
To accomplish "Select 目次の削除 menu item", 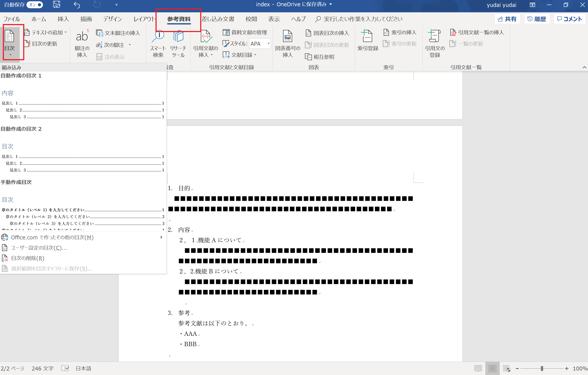I will coord(83,258).
